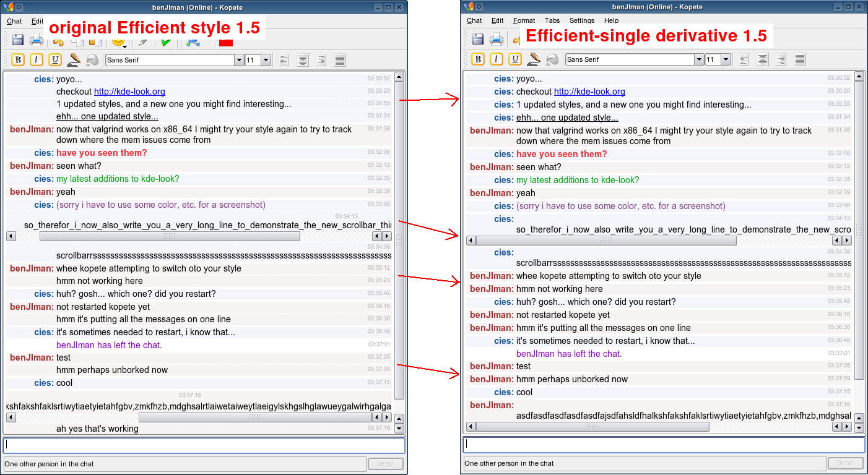Image resolution: width=868 pixels, height=475 pixels.
Task: Click the right chat's vertical scrollbar handle
Action: point(859,230)
